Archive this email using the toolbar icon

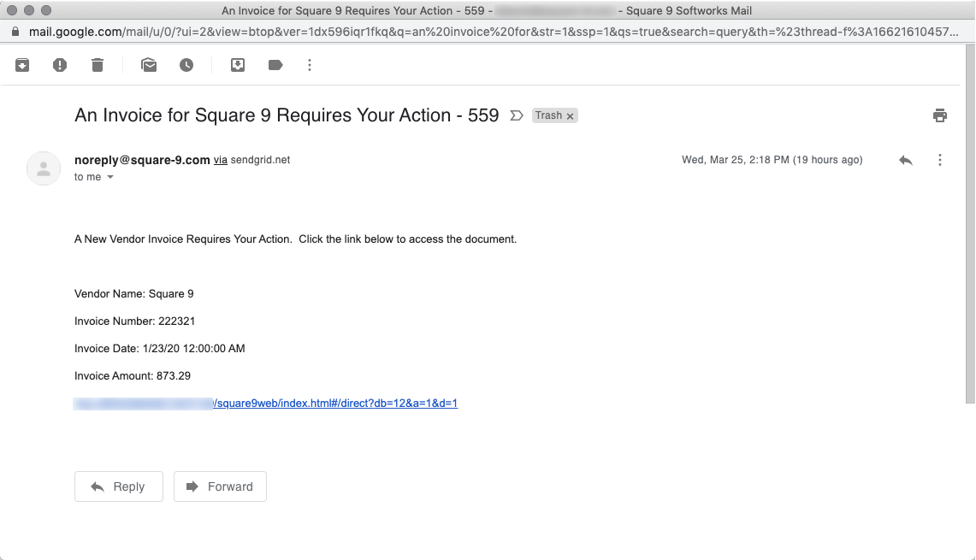23,65
